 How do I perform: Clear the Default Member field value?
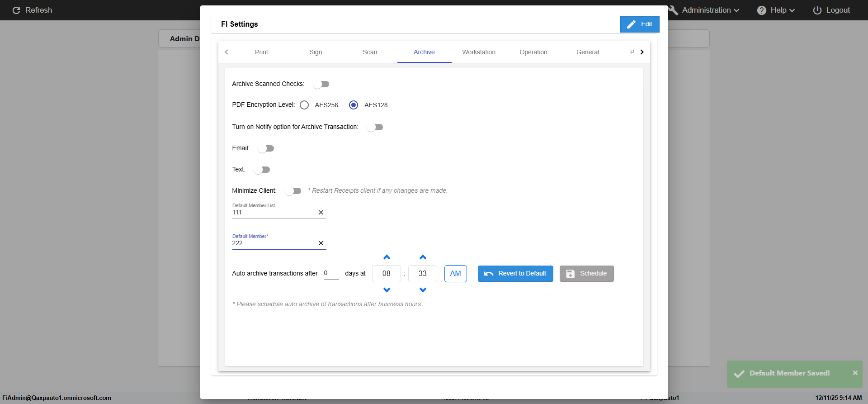321,243
